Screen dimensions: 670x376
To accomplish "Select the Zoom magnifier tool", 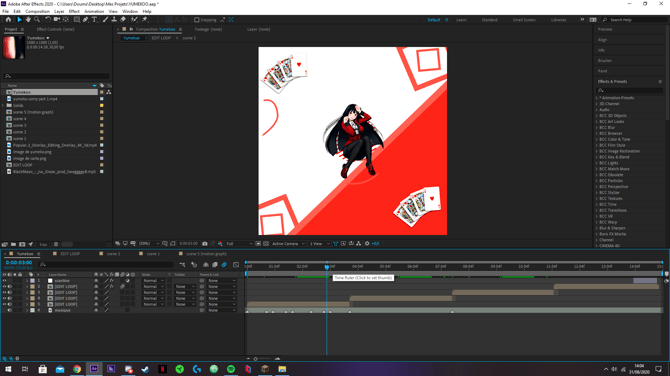I will [x=37, y=20].
